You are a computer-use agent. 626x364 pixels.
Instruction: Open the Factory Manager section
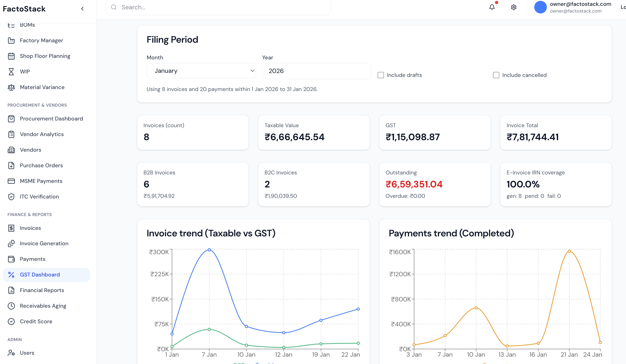tap(41, 40)
